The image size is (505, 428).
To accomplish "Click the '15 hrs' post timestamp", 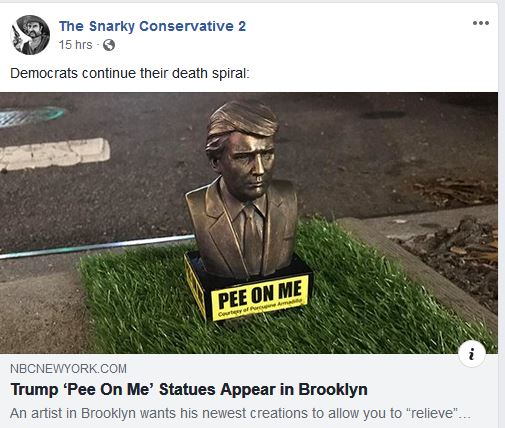I will [75, 45].
